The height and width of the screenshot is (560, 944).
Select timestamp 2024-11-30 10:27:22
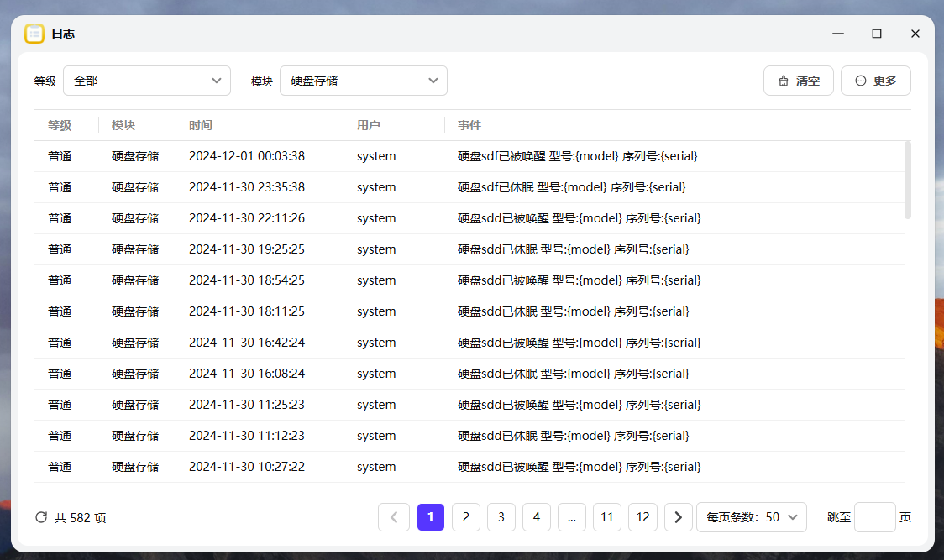[x=247, y=468]
